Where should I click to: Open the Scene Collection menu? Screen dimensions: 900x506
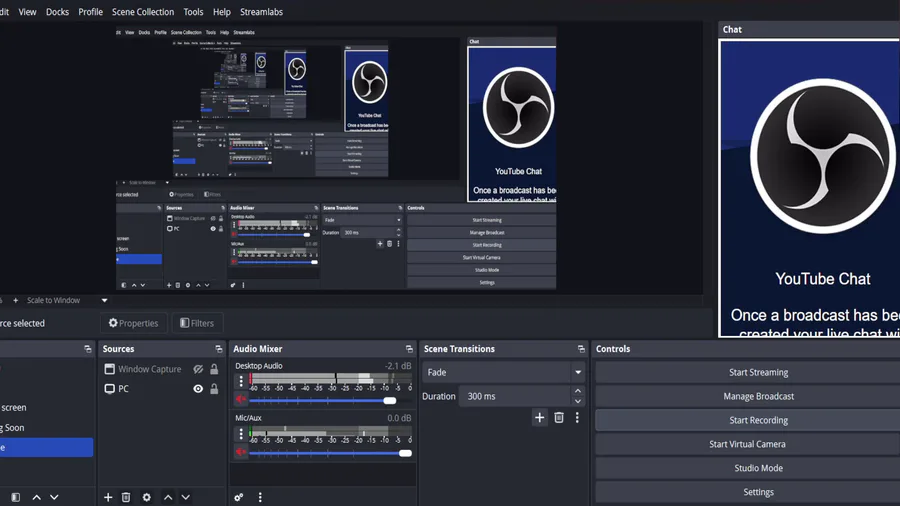coord(143,11)
